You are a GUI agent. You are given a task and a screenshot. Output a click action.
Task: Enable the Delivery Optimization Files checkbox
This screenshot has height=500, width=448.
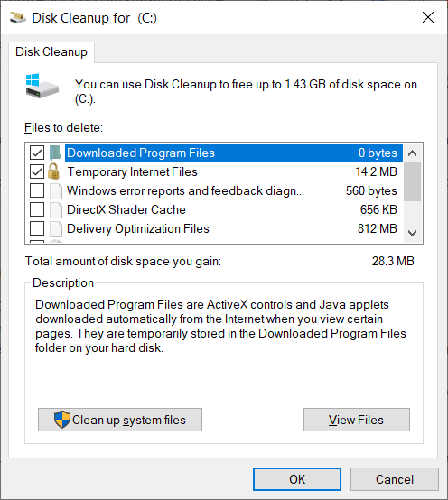pos(37,228)
